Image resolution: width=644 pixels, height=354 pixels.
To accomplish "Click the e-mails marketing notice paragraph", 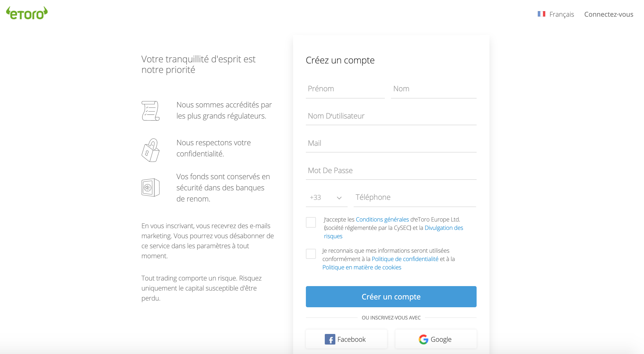I will (x=208, y=241).
